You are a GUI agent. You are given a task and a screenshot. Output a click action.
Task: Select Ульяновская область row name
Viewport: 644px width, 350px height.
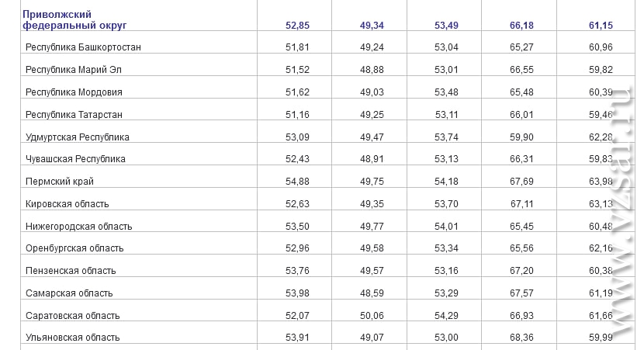click(x=73, y=338)
